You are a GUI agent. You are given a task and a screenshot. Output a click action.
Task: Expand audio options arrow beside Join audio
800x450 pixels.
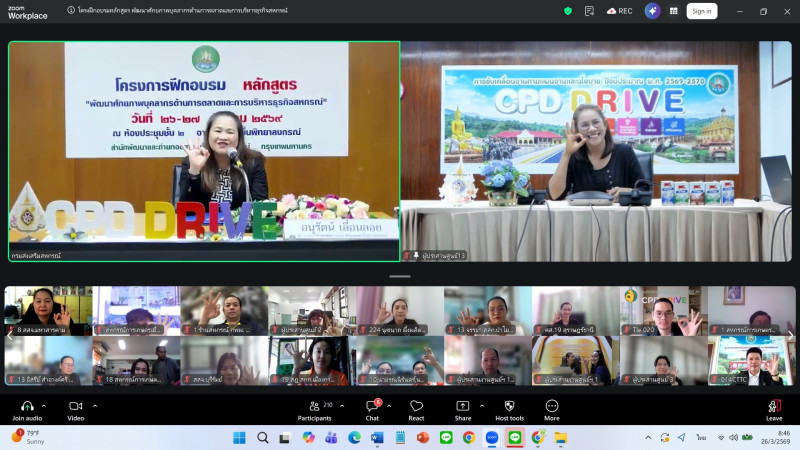point(46,406)
